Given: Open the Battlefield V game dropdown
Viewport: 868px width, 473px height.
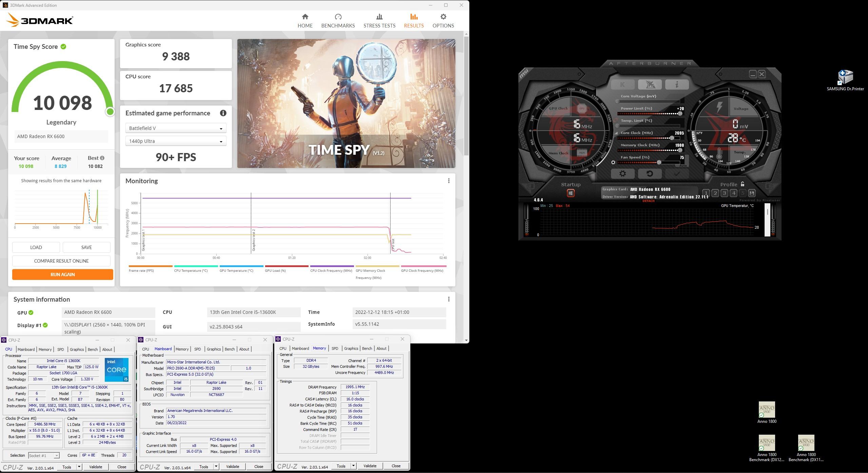Looking at the screenshot, I should [x=176, y=128].
